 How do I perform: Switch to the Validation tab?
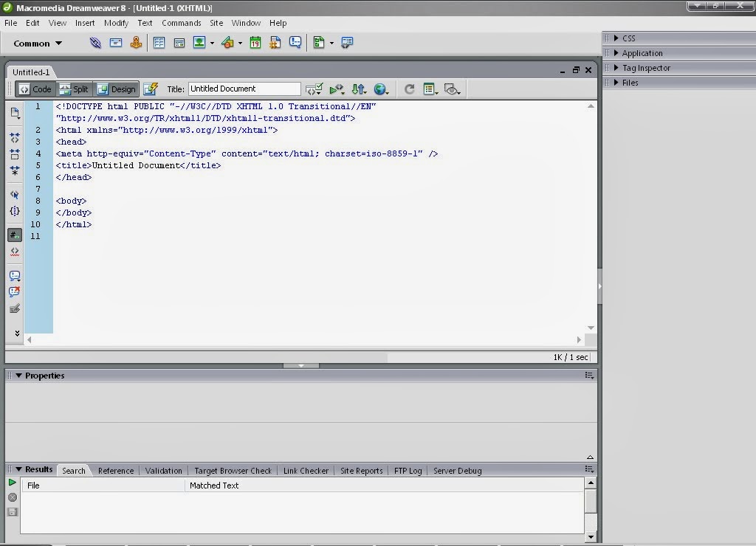[x=163, y=471]
